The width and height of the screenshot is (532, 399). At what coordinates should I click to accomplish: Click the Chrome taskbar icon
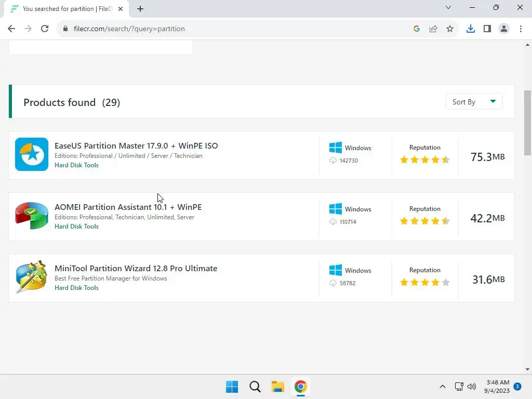point(301,387)
